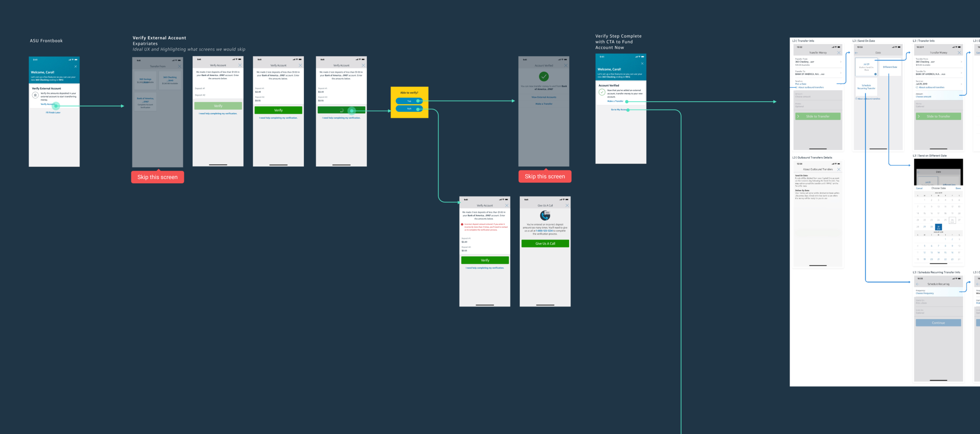980x434 pixels.
Task: Close Verify Account screen showing loading spinner
Action: 363,65
